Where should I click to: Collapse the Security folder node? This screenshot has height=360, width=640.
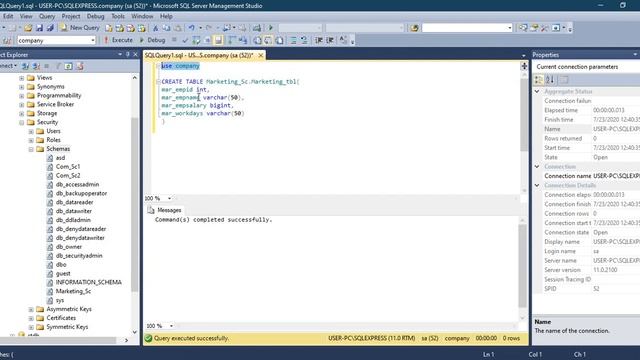[22, 122]
